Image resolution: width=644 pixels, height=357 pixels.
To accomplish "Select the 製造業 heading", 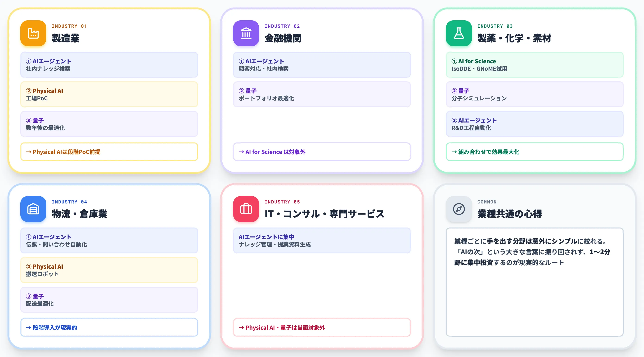I will tap(65, 38).
